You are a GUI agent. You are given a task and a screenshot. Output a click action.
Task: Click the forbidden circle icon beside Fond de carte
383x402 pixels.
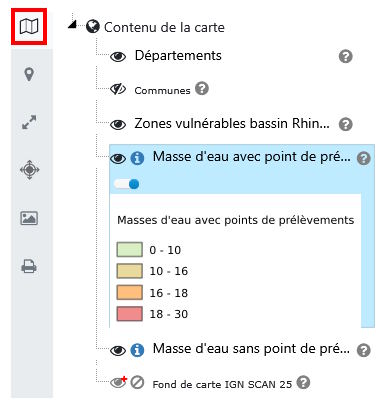[x=137, y=382]
